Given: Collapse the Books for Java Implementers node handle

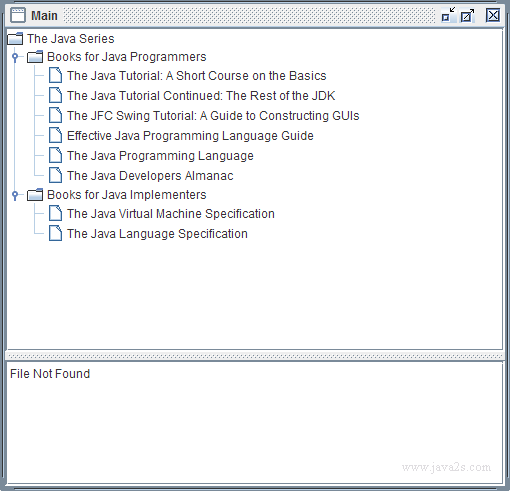Looking at the screenshot, I should pos(15,195).
